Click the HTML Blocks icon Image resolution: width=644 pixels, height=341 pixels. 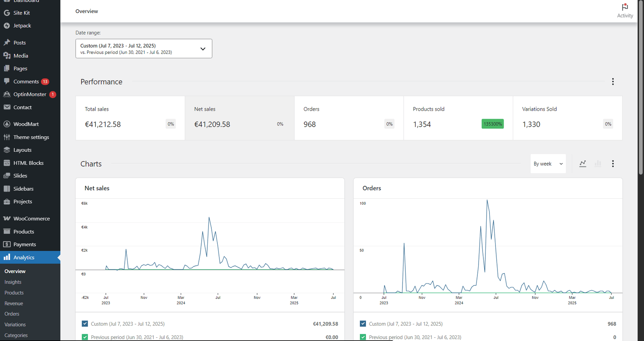tap(7, 163)
